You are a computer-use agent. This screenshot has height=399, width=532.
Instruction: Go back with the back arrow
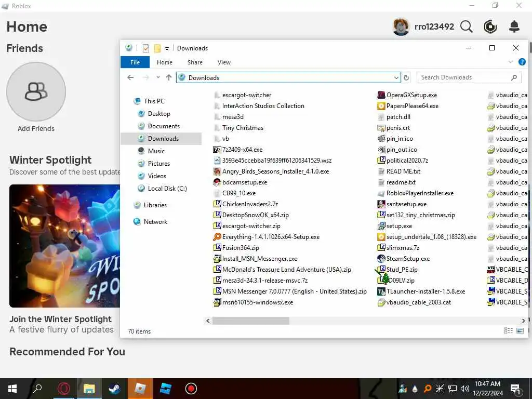[x=130, y=77]
